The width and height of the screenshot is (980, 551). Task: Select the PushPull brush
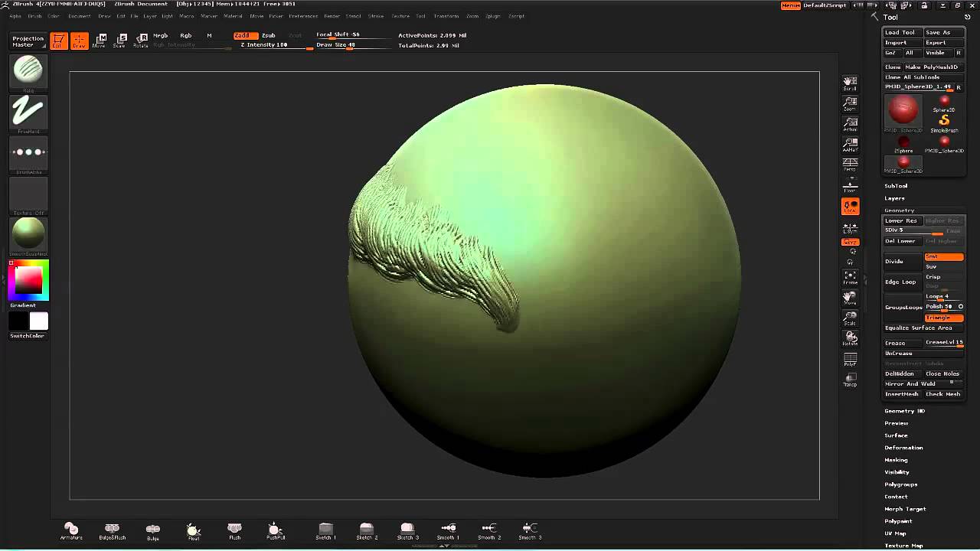(276, 531)
